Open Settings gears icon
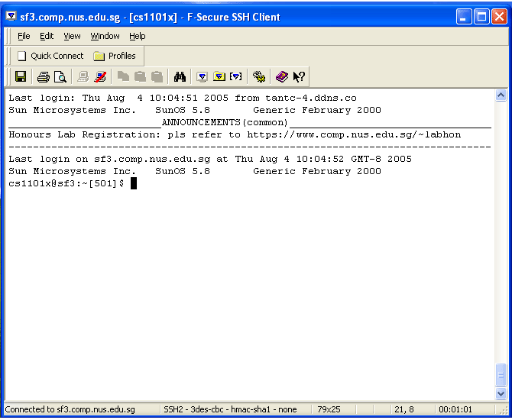The image size is (512, 420). (259, 77)
